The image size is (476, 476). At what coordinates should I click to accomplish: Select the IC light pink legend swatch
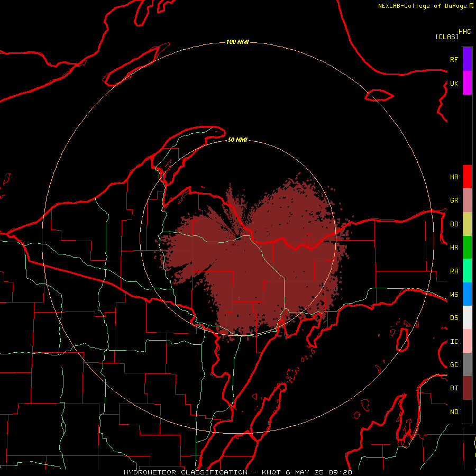(x=467, y=341)
